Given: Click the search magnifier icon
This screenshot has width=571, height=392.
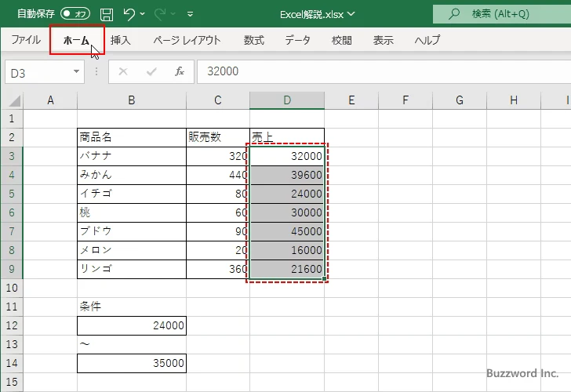Looking at the screenshot, I should [454, 14].
